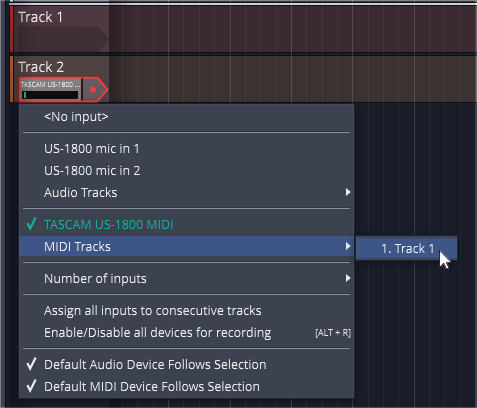Click the record-arm dot on Track 2

[93, 89]
